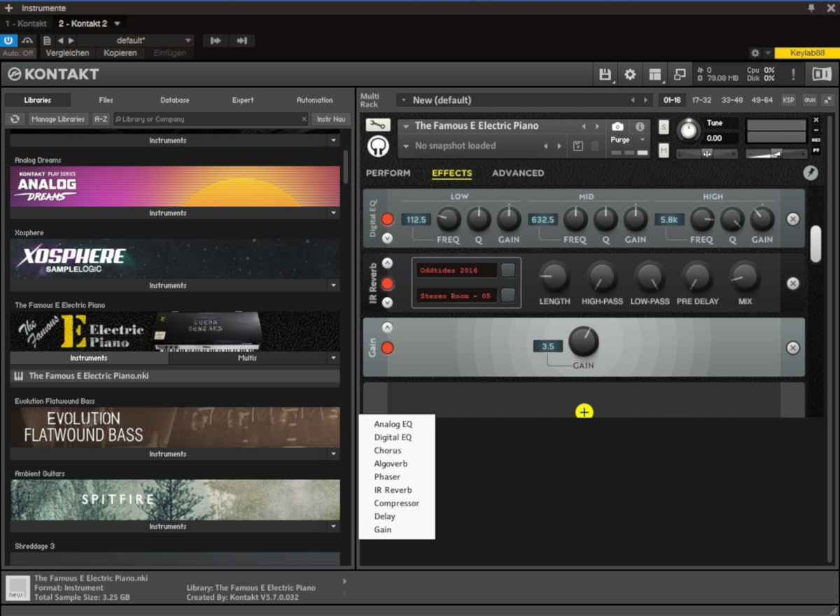This screenshot has width=840, height=616.
Task: Remove the IR Reverb effect with X
Action: tap(792, 283)
